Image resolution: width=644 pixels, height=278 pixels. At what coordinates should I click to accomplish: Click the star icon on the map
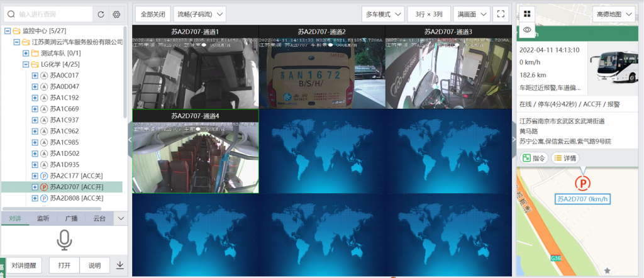(607, 270)
